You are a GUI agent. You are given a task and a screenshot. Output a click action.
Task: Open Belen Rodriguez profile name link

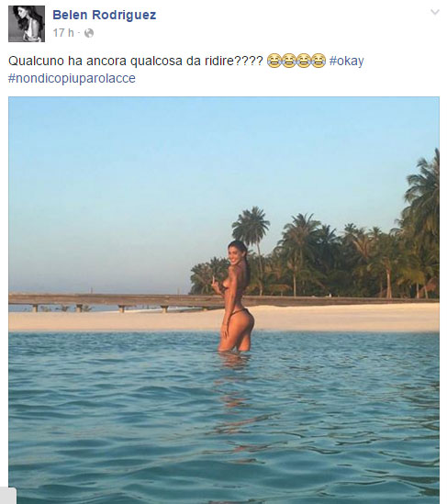point(104,15)
